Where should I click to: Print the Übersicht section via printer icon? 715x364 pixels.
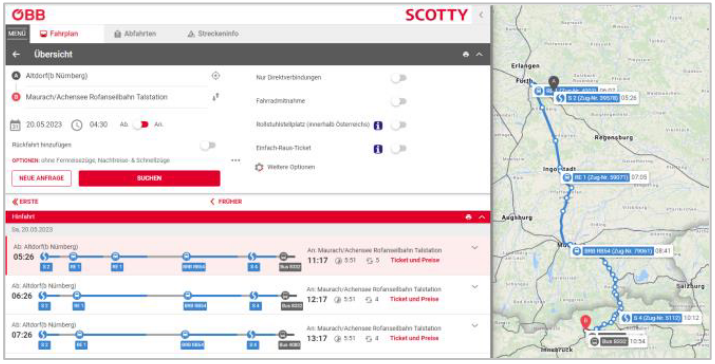[466, 54]
